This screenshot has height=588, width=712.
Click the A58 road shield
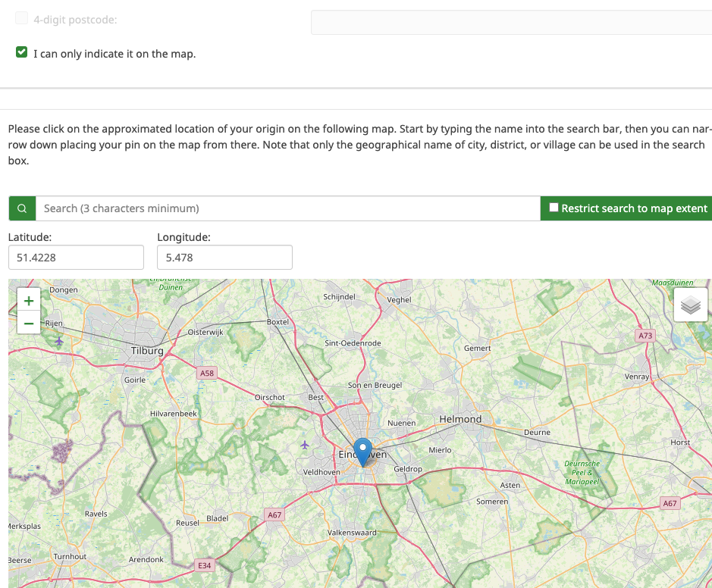[206, 373]
